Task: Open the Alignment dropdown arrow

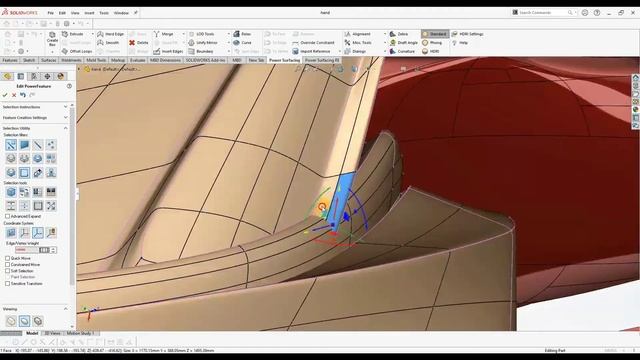Action: click(384, 34)
